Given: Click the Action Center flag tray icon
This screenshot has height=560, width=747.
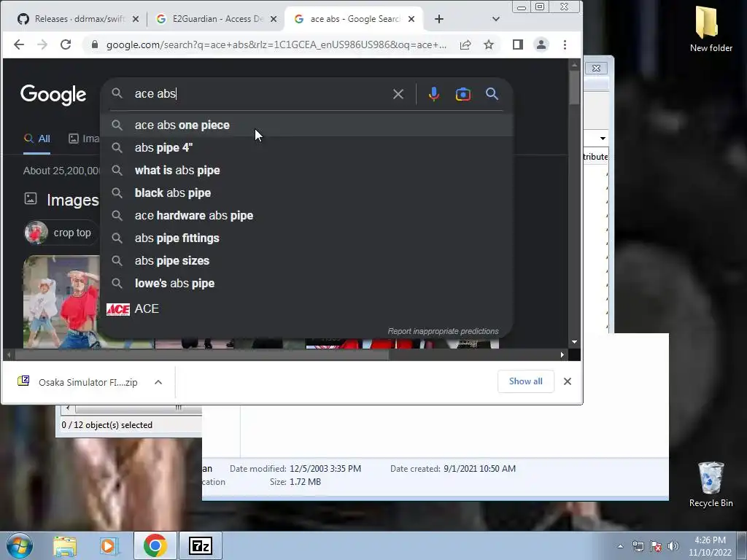Looking at the screenshot, I should tap(656, 546).
